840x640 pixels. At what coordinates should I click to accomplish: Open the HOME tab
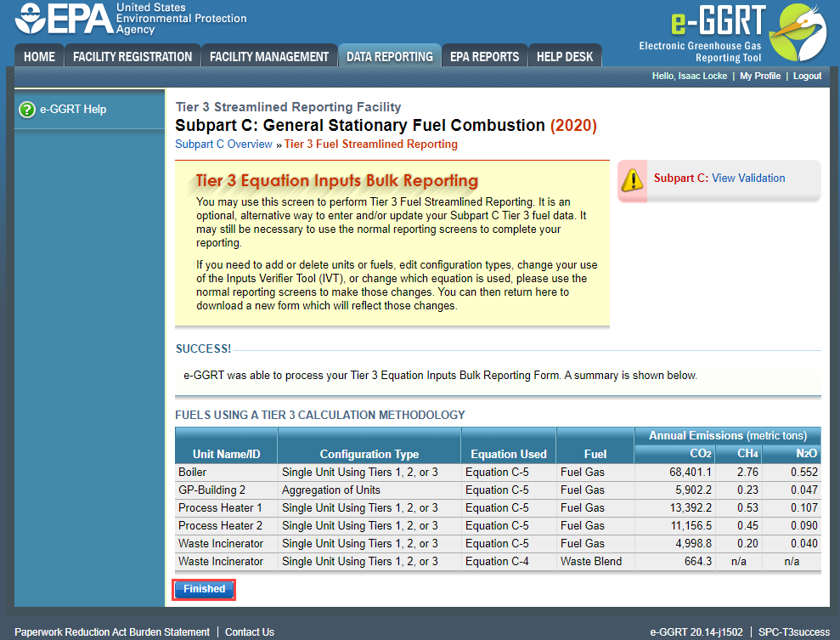click(x=39, y=56)
